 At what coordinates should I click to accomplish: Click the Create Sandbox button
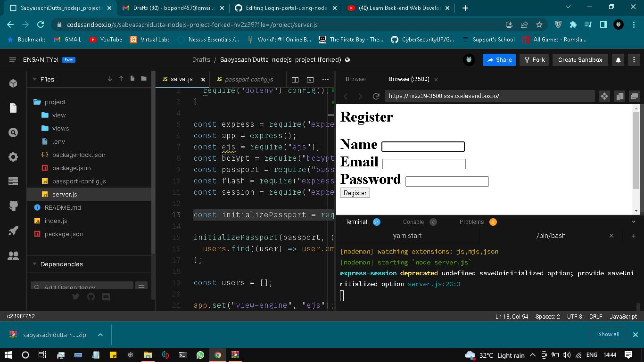(580, 60)
